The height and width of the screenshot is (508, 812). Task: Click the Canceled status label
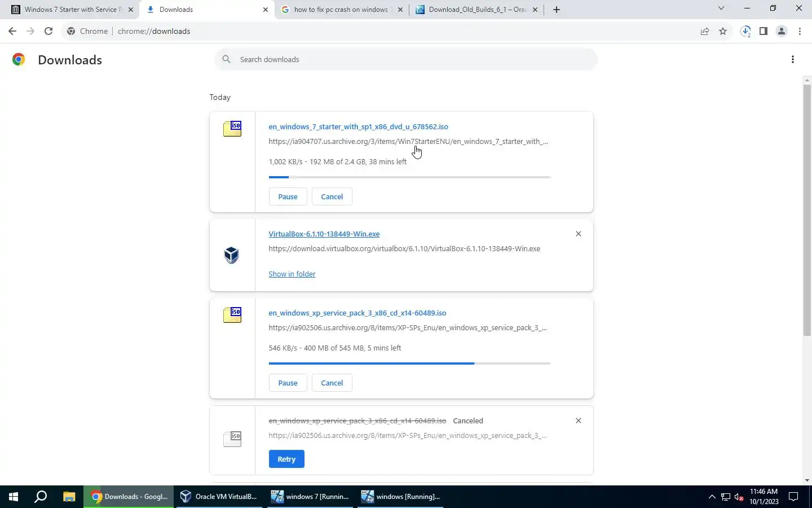click(x=468, y=421)
